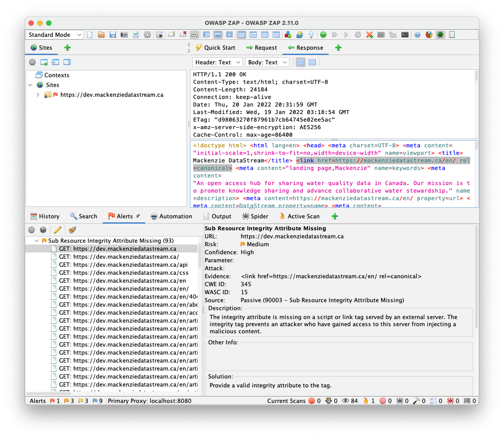The width and height of the screenshot is (504, 438).
Task: Open the Output tab
Action: [218, 217]
